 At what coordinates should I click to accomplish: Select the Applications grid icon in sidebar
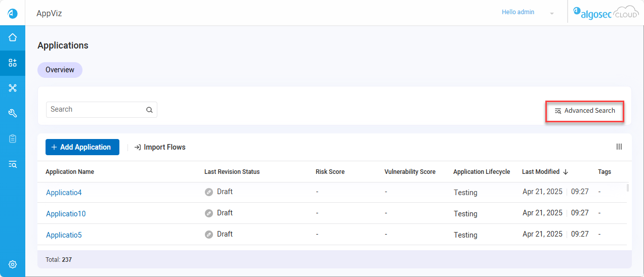13,63
